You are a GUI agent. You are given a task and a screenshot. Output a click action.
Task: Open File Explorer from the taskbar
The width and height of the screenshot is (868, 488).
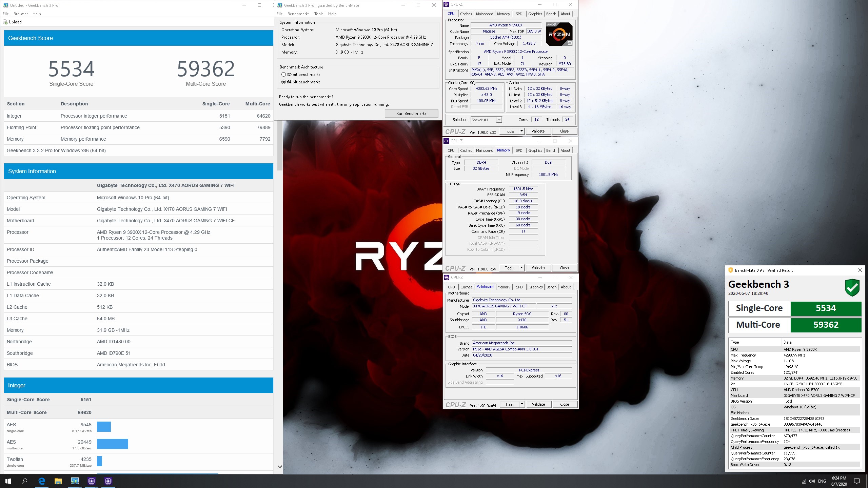click(x=58, y=481)
